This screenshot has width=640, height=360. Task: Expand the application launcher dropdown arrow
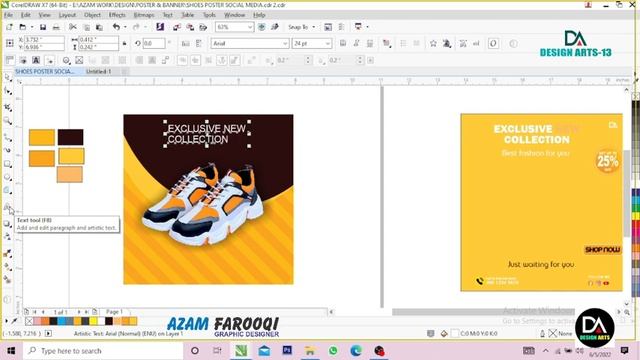coord(367,27)
